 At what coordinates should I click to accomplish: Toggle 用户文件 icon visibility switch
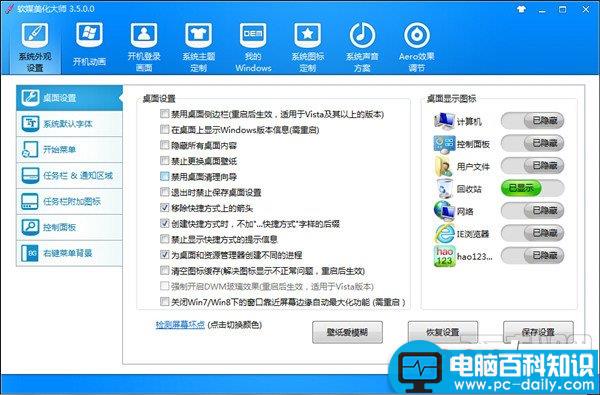coord(532,166)
